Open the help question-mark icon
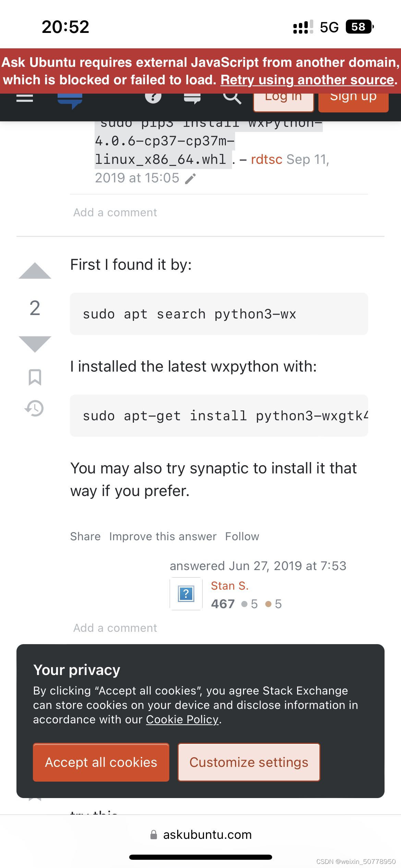This screenshot has height=868, width=401. pos(152,98)
